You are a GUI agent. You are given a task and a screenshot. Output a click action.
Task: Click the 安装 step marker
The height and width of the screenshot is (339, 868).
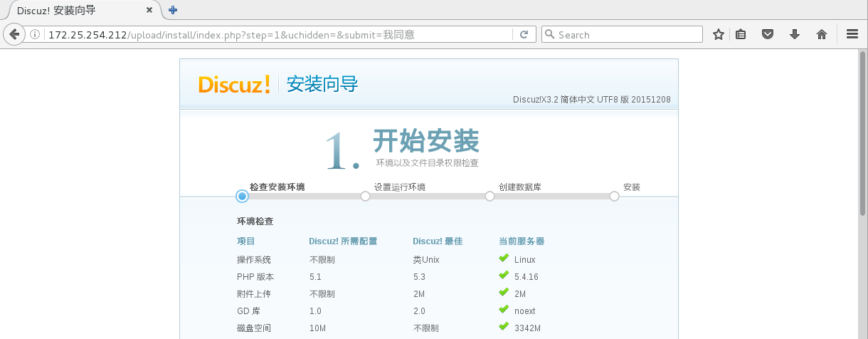pos(614,196)
